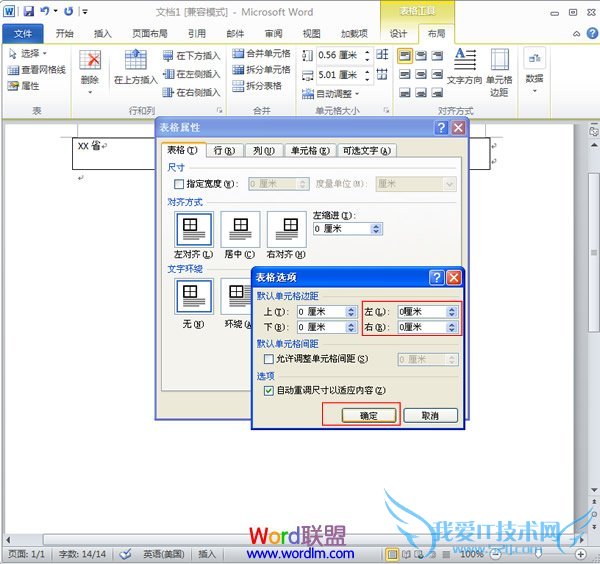
Task: Select the Align Bottom Left icon
Action: pos(404,92)
